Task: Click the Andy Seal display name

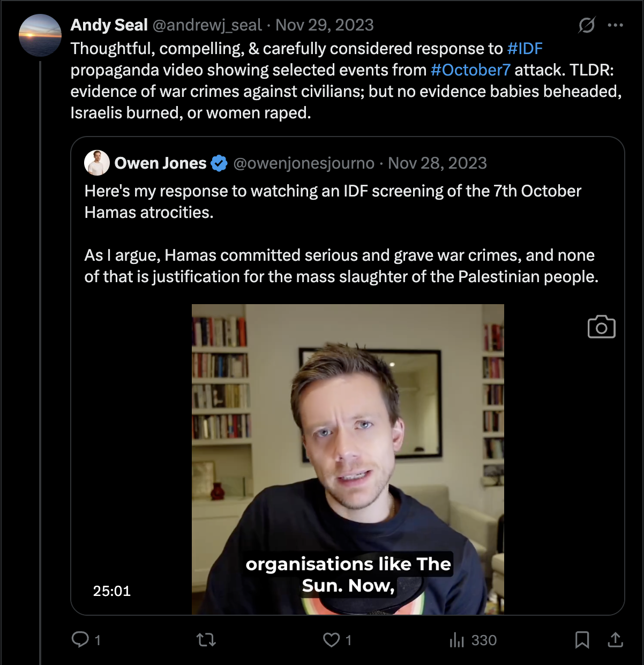Action: point(109,25)
